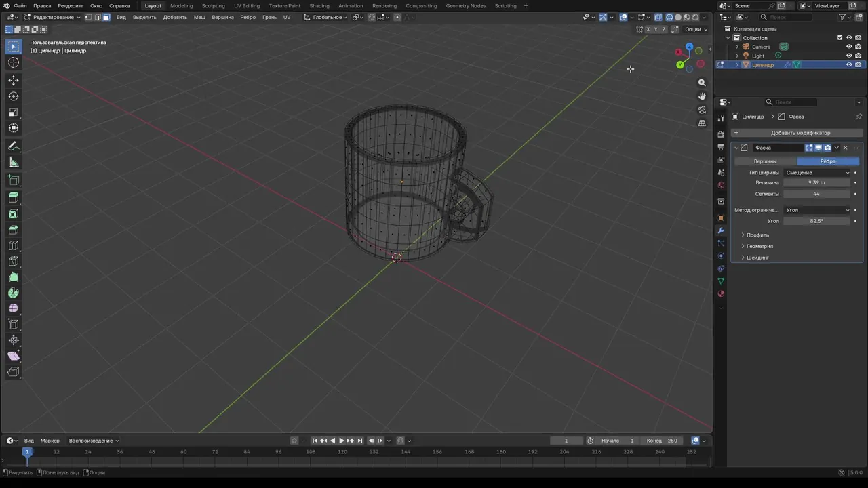Open the Object Data mesh properties tab
Image resolution: width=868 pixels, height=488 pixels.
click(x=721, y=281)
